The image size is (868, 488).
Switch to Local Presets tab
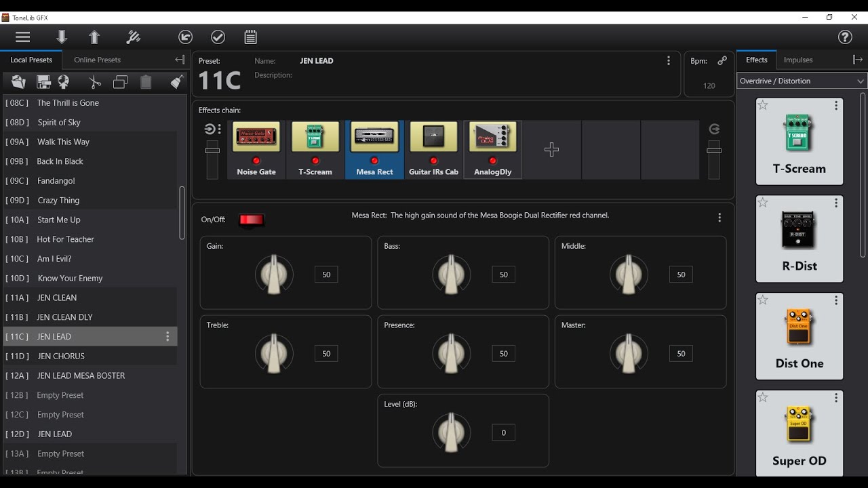click(x=31, y=60)
